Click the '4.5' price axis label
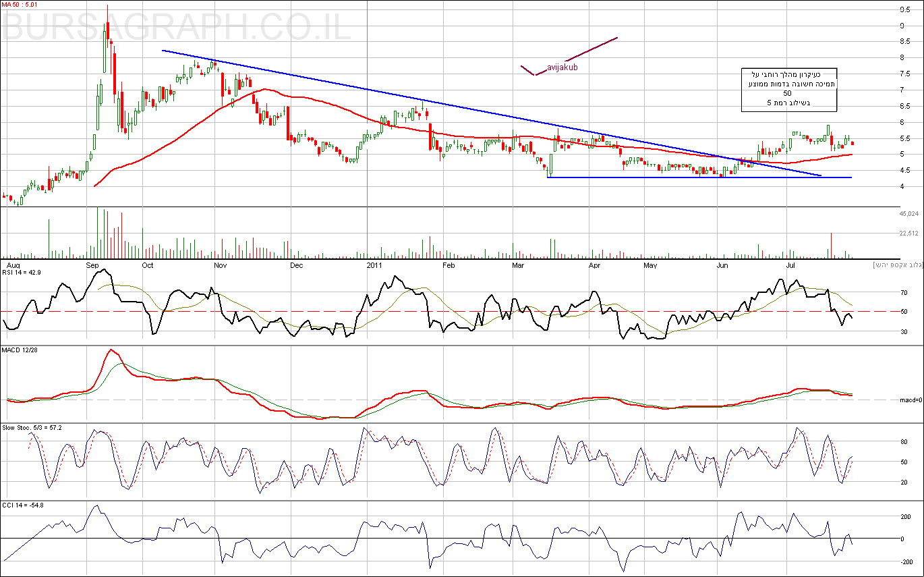This screenshot has height=577, width=924. 904,171
